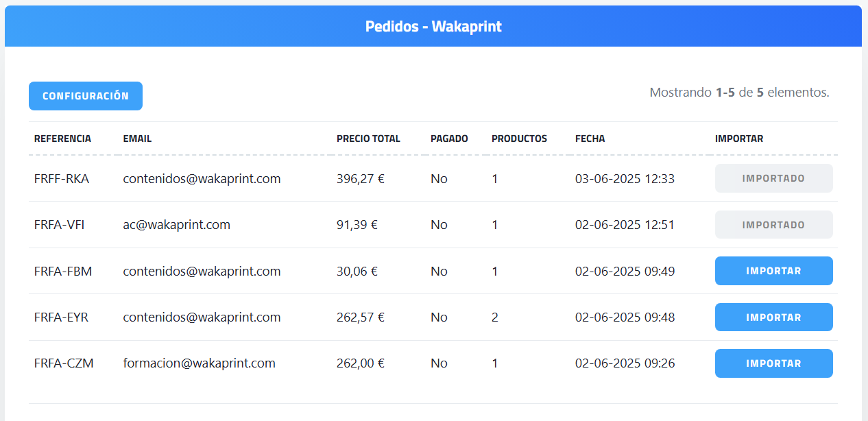Select reference FRFF-RKA in the table
The image size is (868, 421).
pos(62,179)
